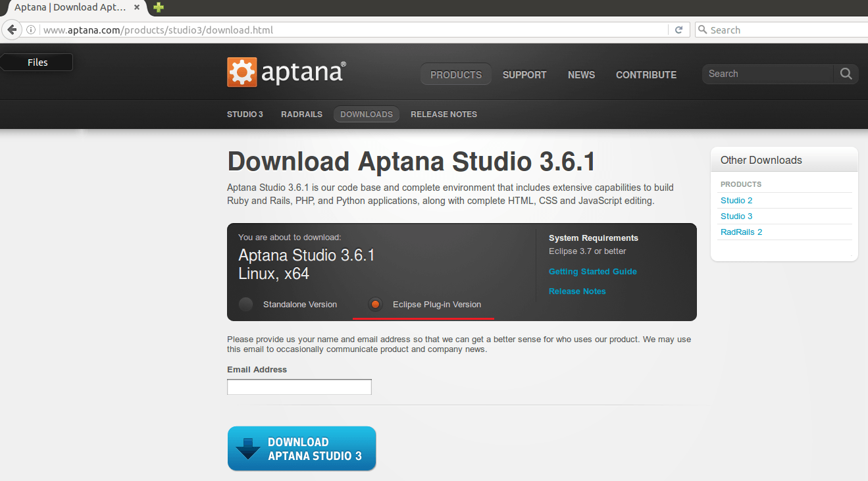Reload the page with the refresh icon
This screenshot has width=868, height=481.
tap(678, 30)
